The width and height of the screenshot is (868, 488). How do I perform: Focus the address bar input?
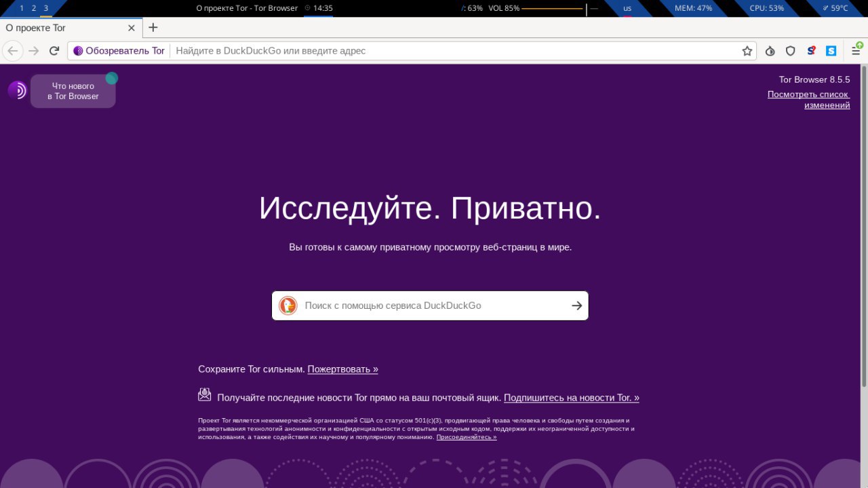pyautogui.click(x=454, y=51)
